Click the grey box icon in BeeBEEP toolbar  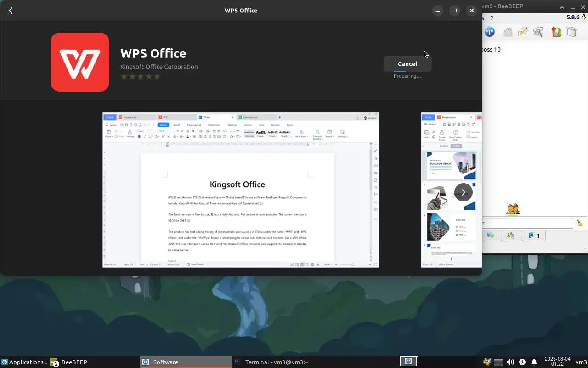(x=571, y=32)
